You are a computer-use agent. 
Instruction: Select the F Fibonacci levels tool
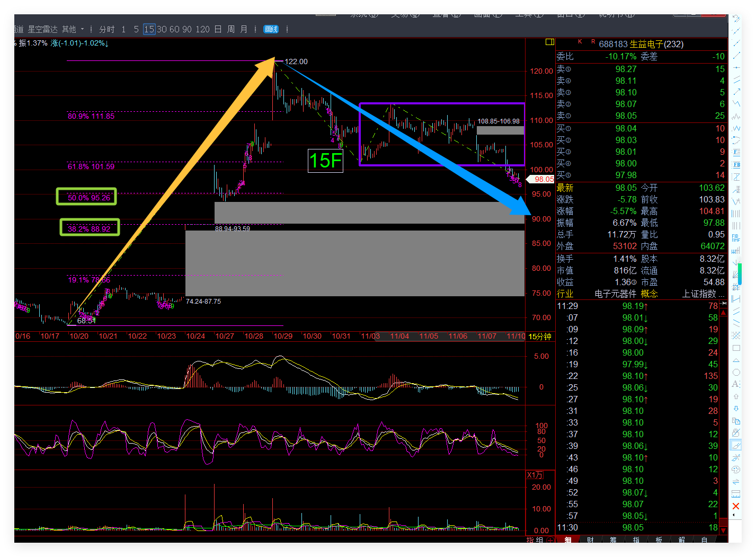(736, 153)
